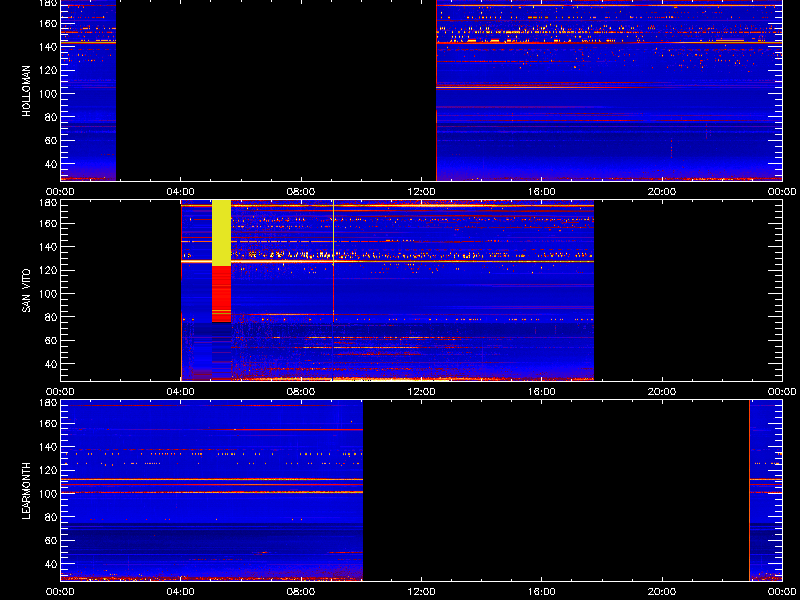Click the 60 frequency label on Holloman axis
The image size is (800, 600).
(x=51, y=140)
